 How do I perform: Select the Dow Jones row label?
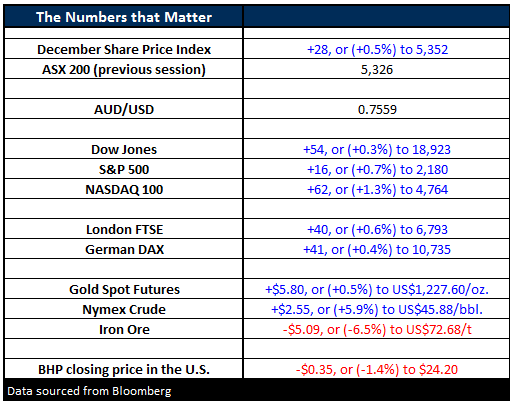point(124,149)
